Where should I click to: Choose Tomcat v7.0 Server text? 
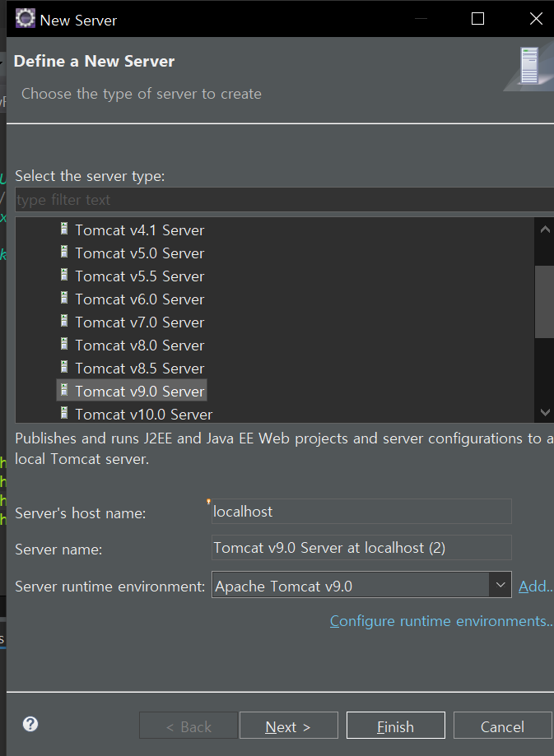point(139,322)
